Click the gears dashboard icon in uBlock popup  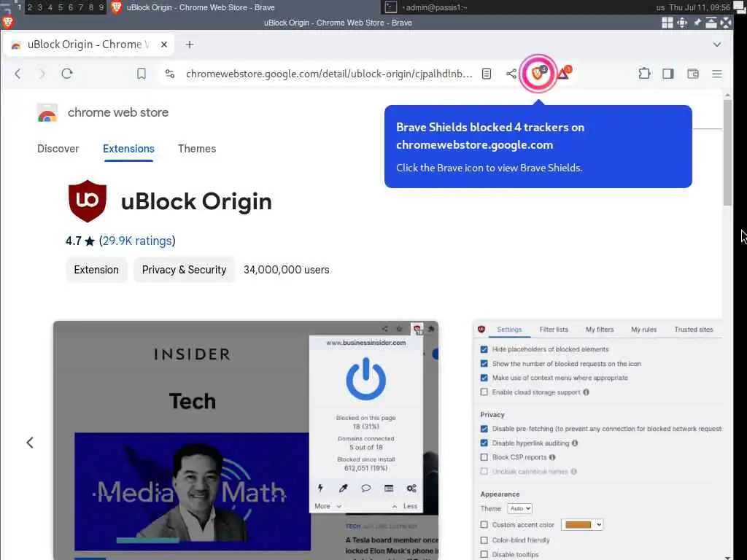pyautogui.click(x=411, y=488)
